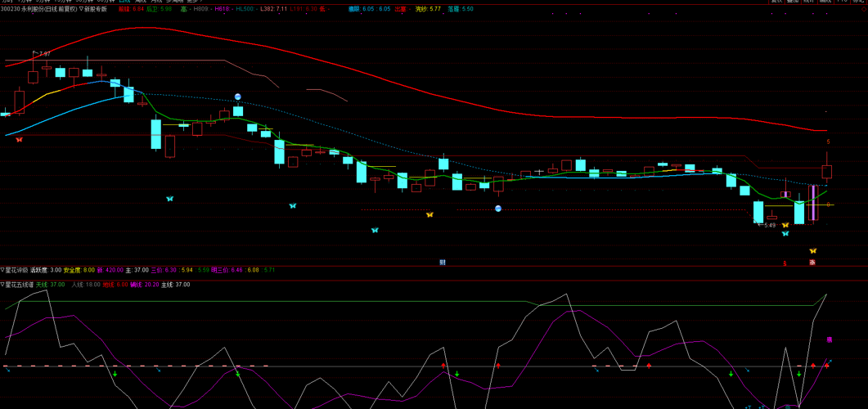
Task: Click the blue circle marker above the candle
Action: [x=237, y=97]
